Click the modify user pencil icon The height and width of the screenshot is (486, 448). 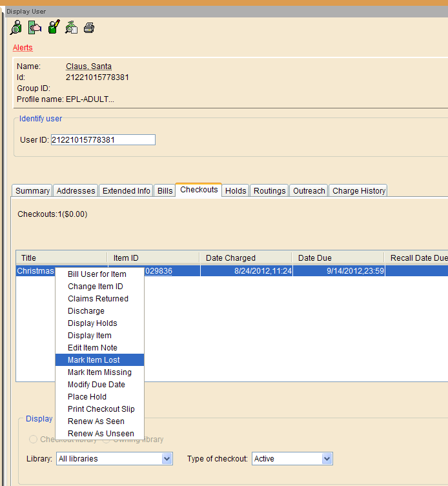[x=54, y=28]
